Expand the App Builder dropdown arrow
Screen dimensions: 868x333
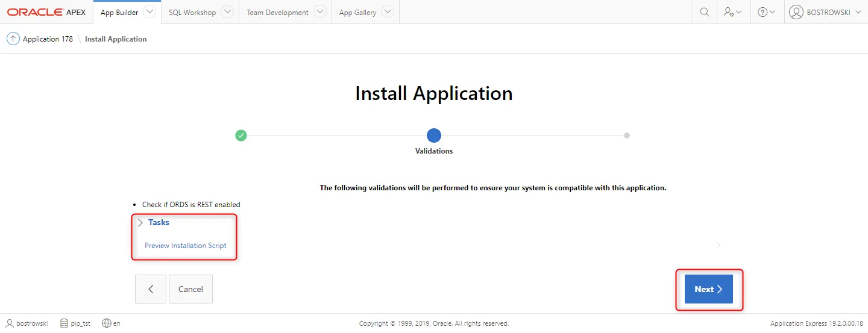click(x=149, y=12)
